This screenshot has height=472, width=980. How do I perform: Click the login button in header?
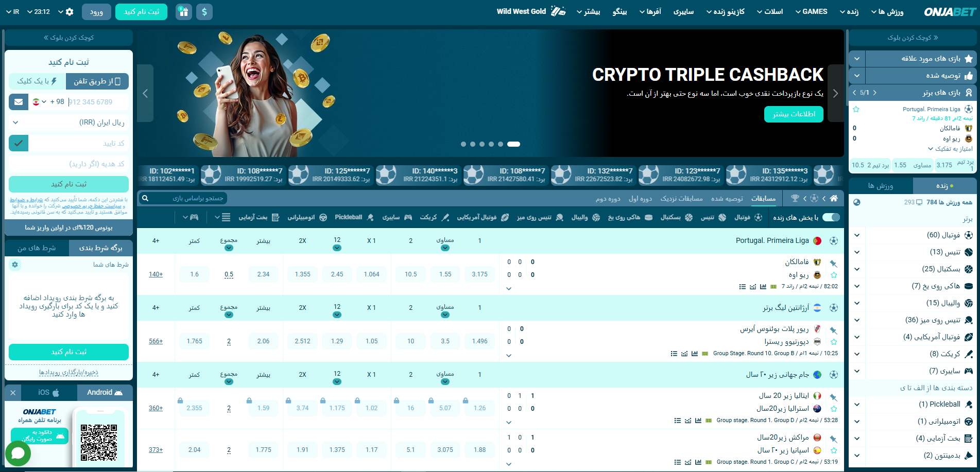point(96,11)
